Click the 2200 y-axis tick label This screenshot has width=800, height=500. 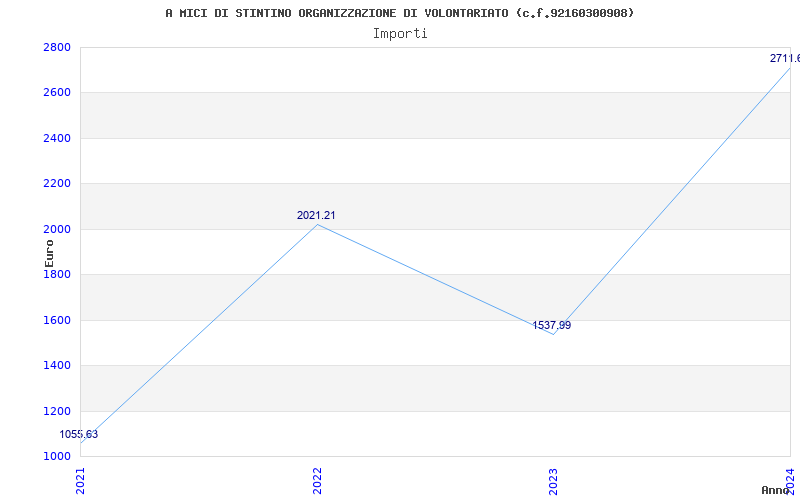click(57, 184)
